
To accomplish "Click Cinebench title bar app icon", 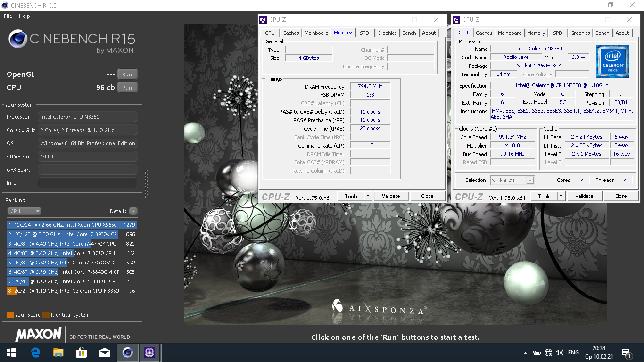I will pos(5,5).
